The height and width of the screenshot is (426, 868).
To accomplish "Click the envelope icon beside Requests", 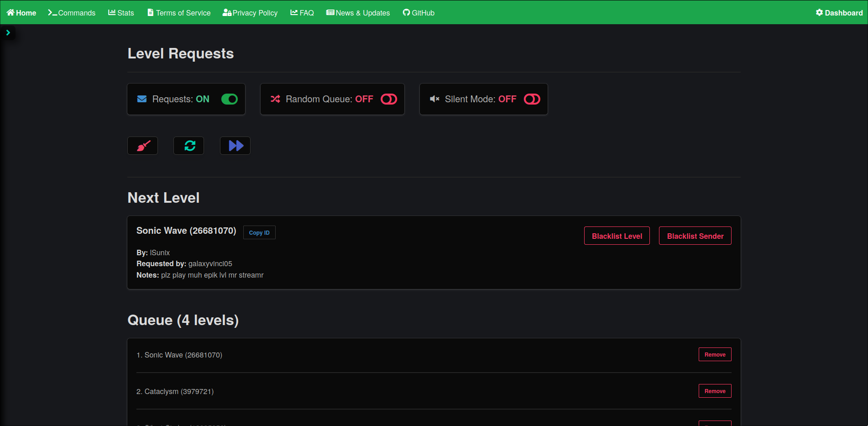I will [142, 99].
